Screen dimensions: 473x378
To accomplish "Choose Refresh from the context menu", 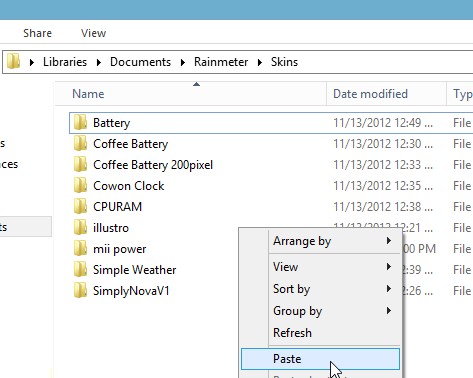I will (x=320, y=333).
